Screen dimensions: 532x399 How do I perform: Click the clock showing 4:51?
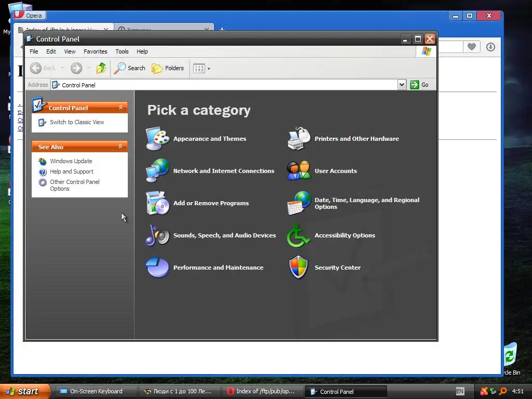click(x=518, y=391)
